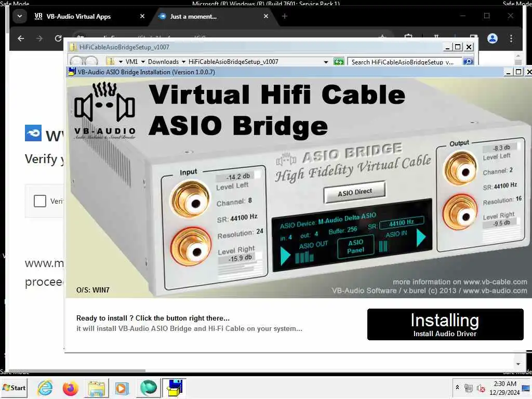Click the browser page scroll-down arrow

click(518, 364)
